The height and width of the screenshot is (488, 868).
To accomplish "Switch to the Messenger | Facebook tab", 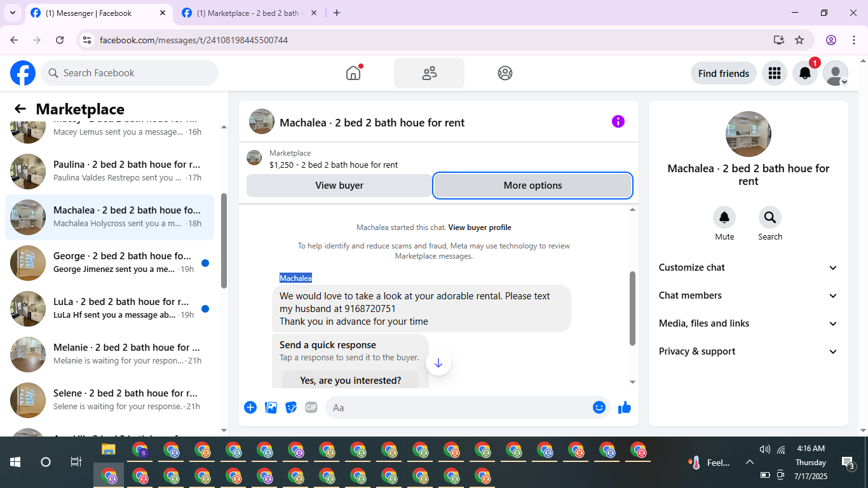I will click(x=98, y=13).
